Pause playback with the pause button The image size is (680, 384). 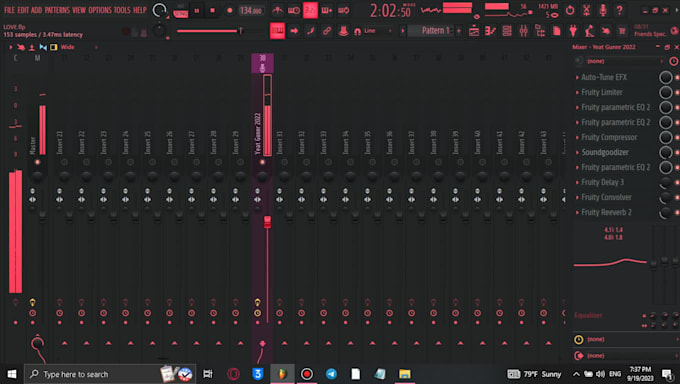197,10
